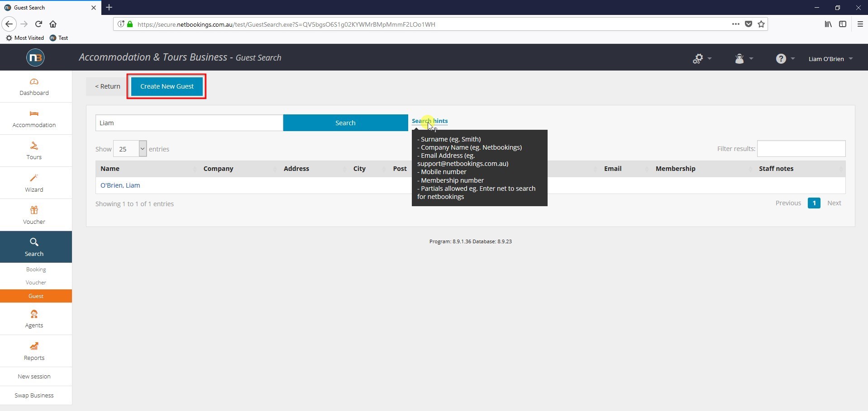Open page actions three dots menu
The height and width of the screenshot is (411, 868).
click(x=736, y=24)
